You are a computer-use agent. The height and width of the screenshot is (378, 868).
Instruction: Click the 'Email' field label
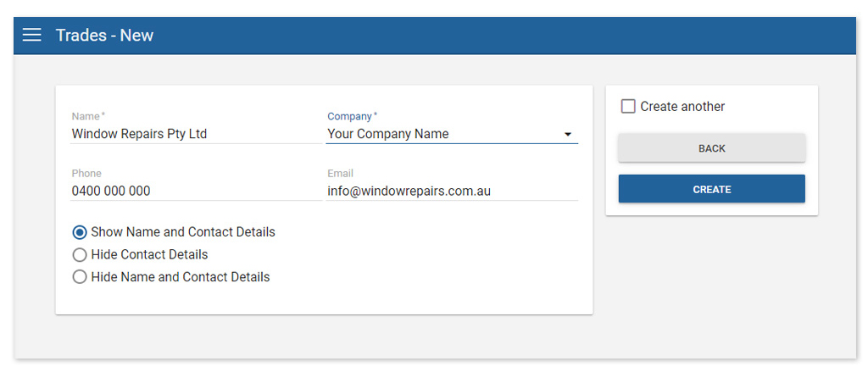(x=341, y=174)
